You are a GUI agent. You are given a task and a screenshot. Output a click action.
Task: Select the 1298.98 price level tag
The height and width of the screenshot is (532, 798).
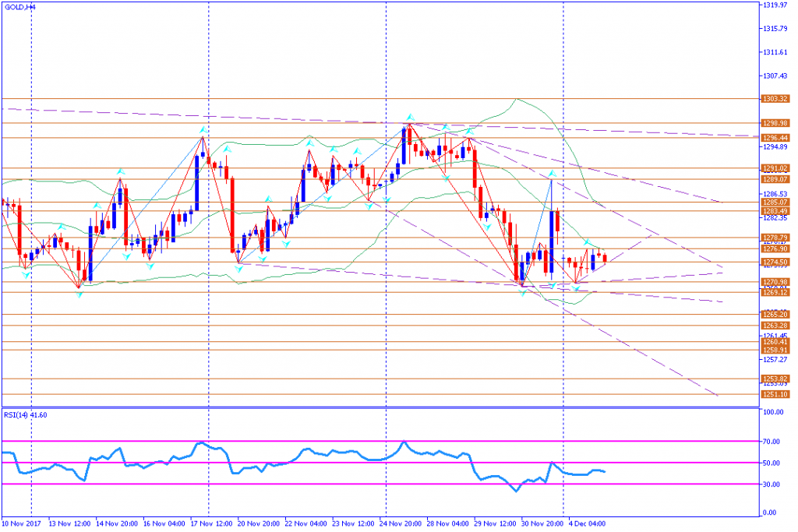tap(775, 123)
